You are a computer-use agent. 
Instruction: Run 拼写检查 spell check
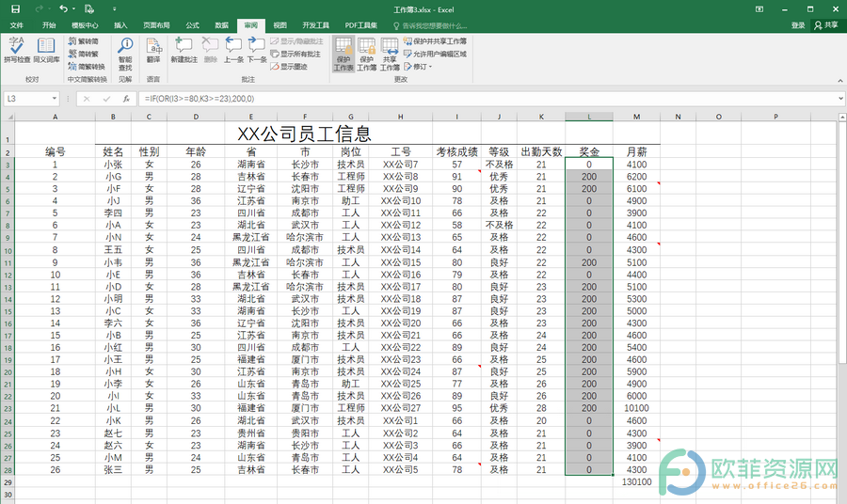point(17,50)
